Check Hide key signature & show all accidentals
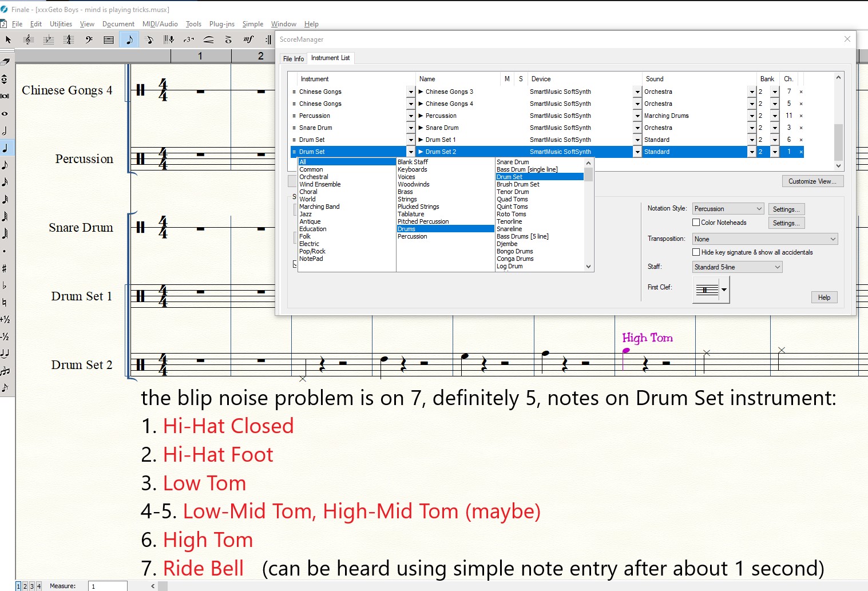This screenshot has height=591, width=868. point(696,252)
